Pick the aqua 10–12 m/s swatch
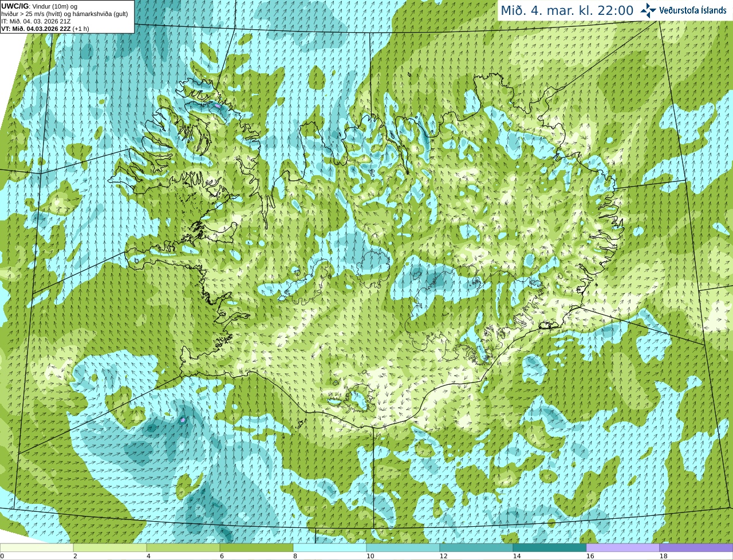The image size is (733, 560). click(403, 547)
